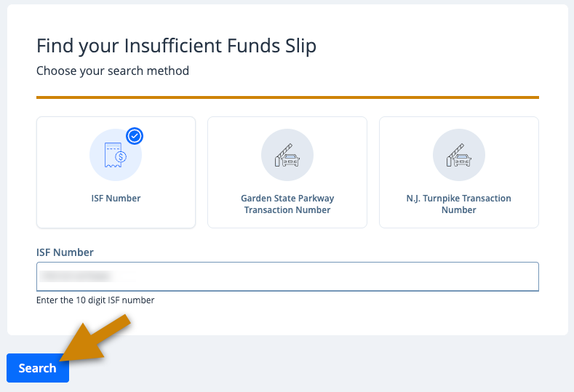This screenshot has height=392, width=574.
Task: Click the bold ISF Number field label
Action: [65, 252]
